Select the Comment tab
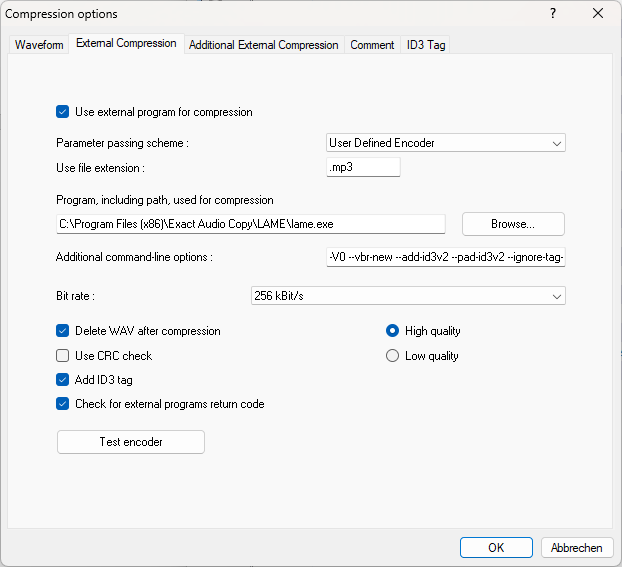This screenshot has width=622, height=567. tap(372, 45)
